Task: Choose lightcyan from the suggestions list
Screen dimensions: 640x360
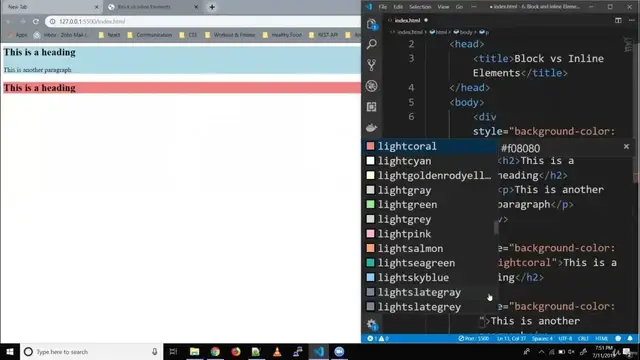Action: pyautogui.click(x=430, y=161)
